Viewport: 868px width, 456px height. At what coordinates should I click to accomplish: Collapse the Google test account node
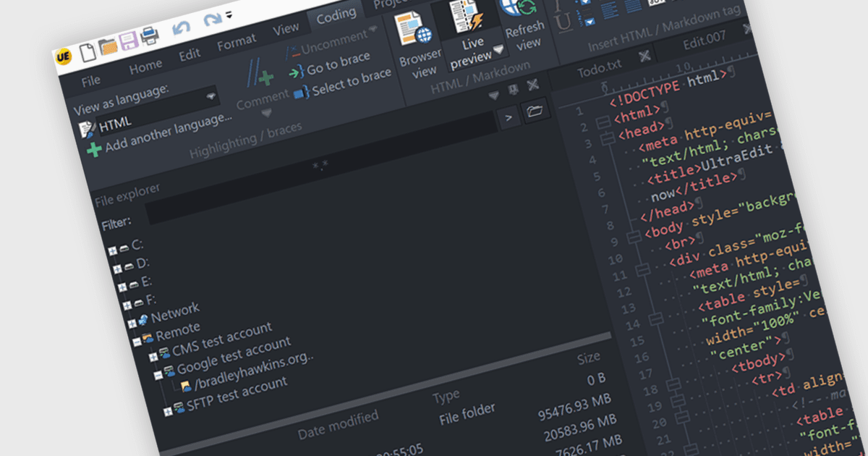tap(158, 375)
